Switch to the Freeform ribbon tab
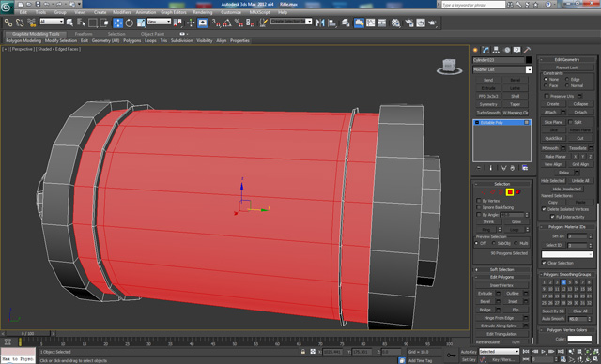This screenshot has width=601, height=364. [84, 34]
